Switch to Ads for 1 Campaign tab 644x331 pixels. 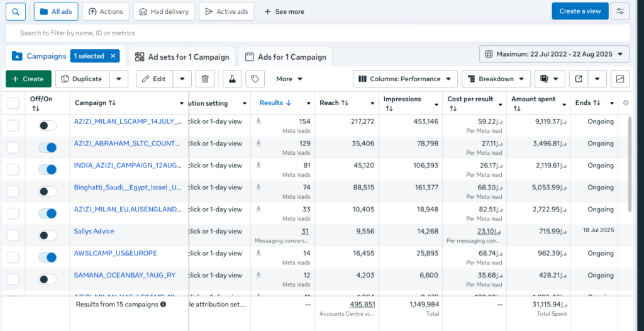(286, 57)
